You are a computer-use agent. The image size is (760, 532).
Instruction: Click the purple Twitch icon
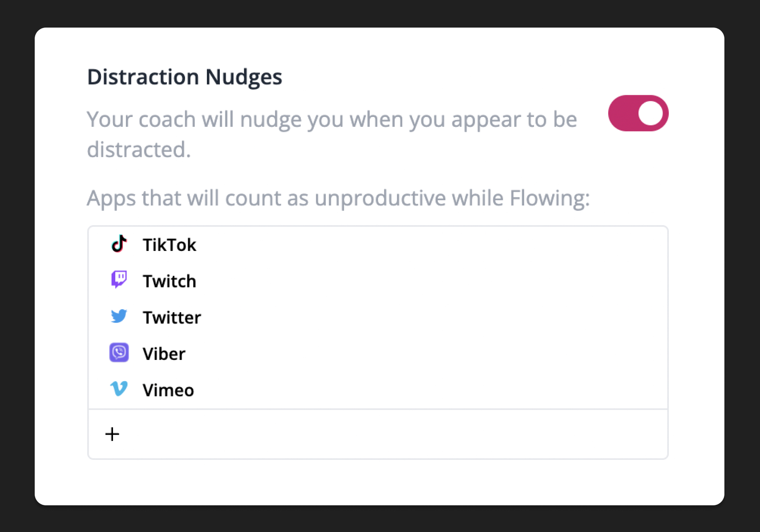point(119,280)
